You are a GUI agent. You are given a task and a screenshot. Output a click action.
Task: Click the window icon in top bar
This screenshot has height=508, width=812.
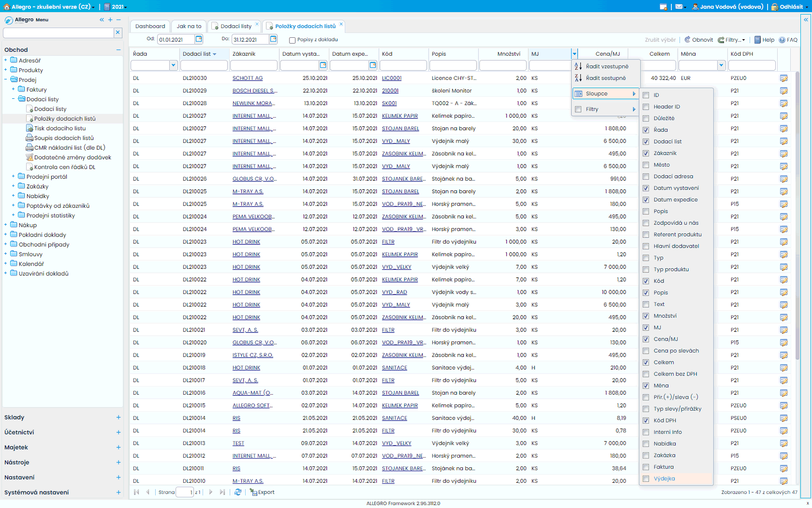coord(663,7)
